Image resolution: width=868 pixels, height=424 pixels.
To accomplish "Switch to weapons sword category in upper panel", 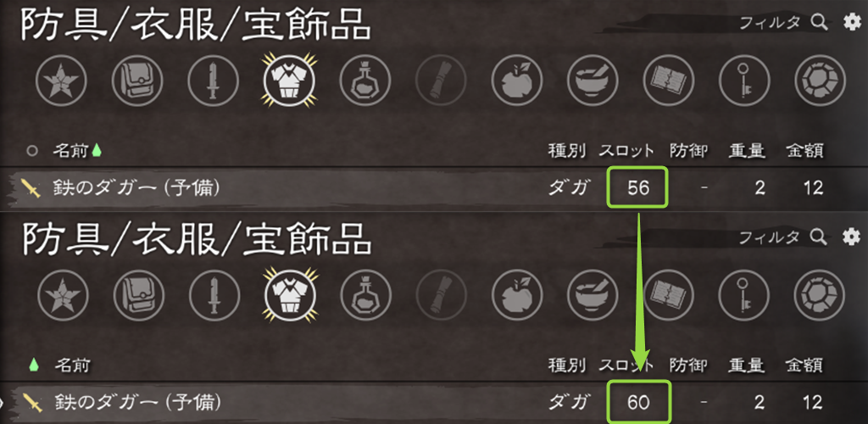I will coord(213,81).
